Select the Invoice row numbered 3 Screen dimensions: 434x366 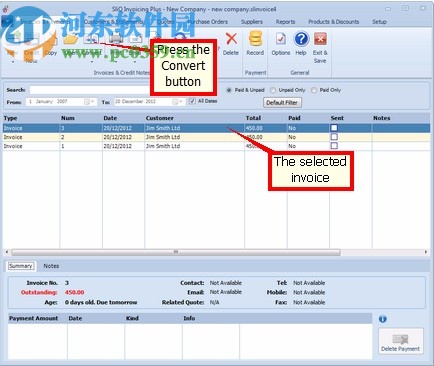216,128
